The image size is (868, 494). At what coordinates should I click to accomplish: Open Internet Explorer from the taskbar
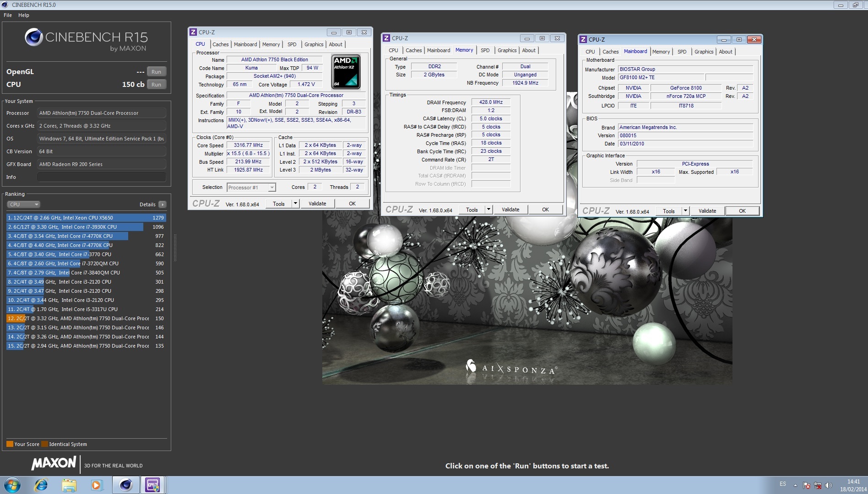point(41,485)
